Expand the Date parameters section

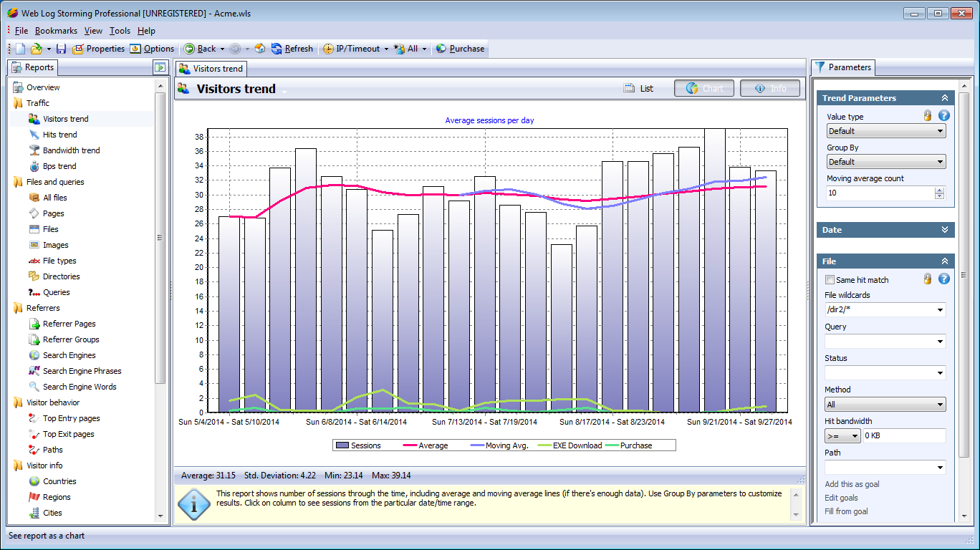click(945, 230)
